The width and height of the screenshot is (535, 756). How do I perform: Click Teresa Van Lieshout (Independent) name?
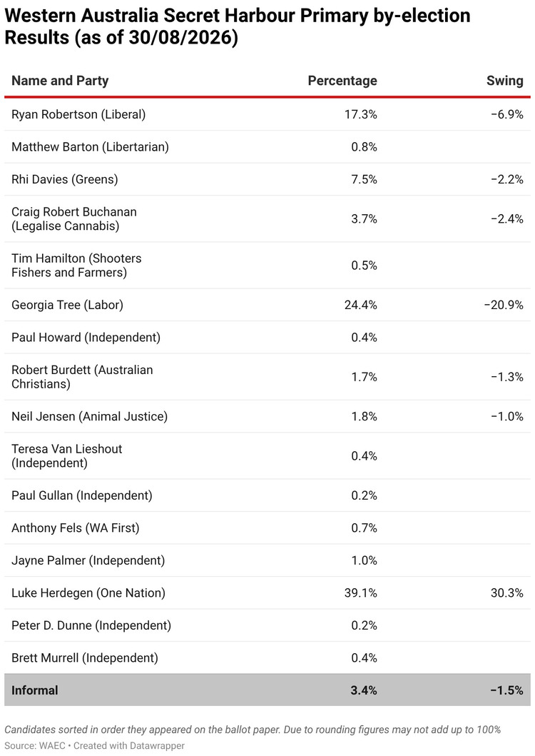67,455
